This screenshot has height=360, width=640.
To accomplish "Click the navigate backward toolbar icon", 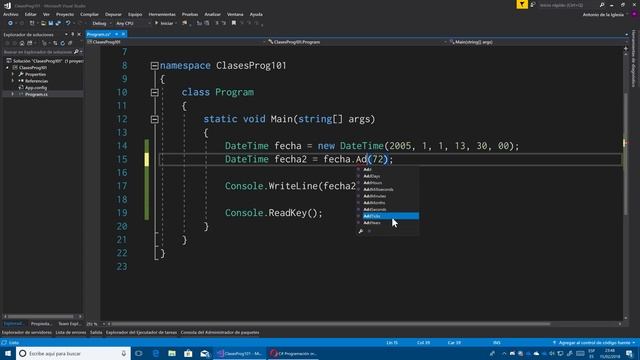I will (10, 23).
